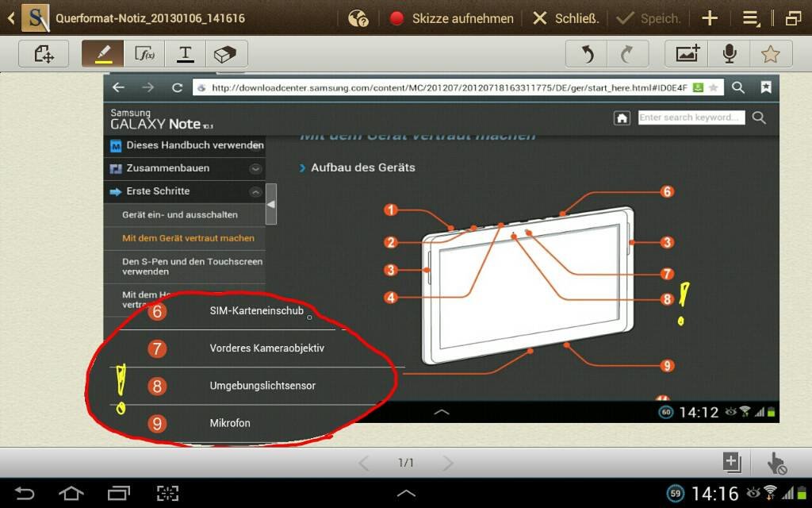Take a screenshot with capture button

coord(167,493)
